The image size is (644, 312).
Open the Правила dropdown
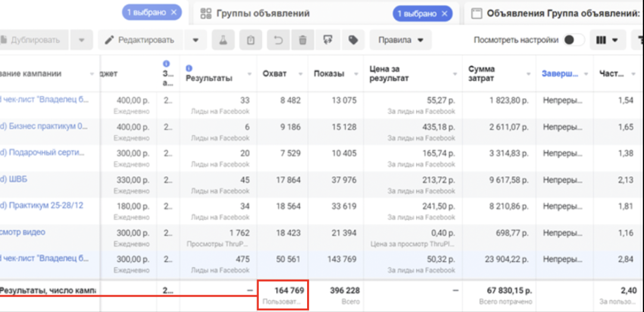401,40
